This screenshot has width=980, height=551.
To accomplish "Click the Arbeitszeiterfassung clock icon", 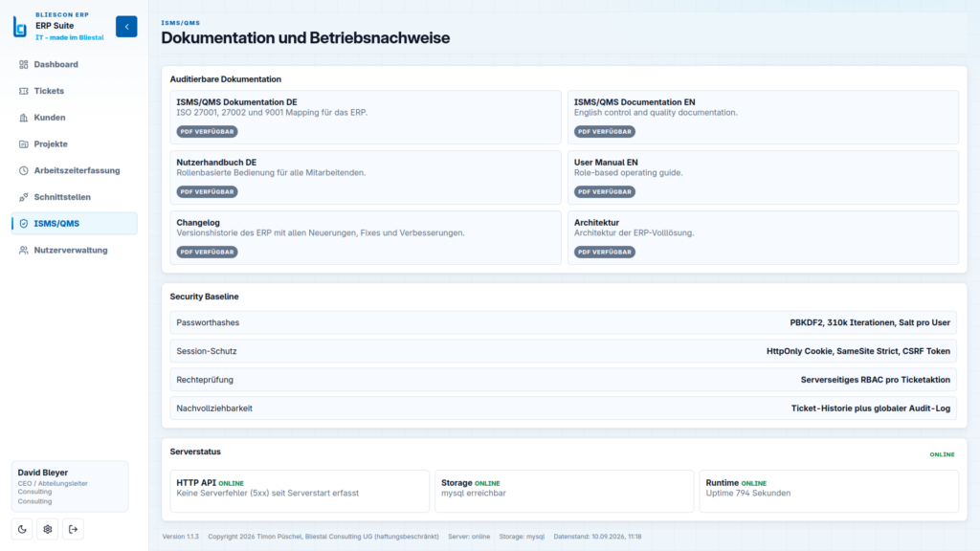I will 24,170.
